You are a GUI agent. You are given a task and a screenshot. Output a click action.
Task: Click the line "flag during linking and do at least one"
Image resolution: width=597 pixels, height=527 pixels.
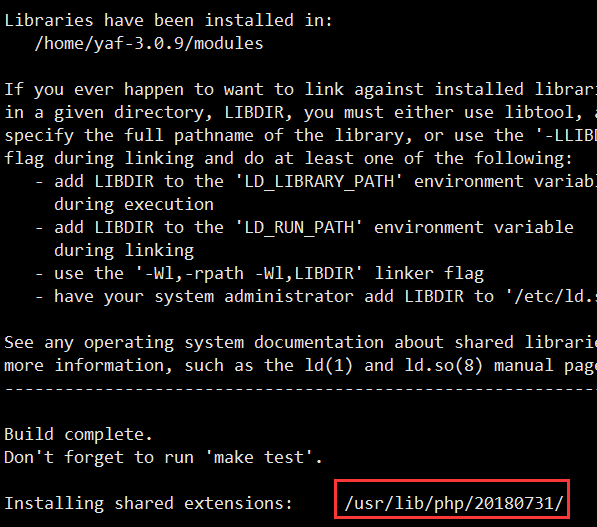coord(288,159)
